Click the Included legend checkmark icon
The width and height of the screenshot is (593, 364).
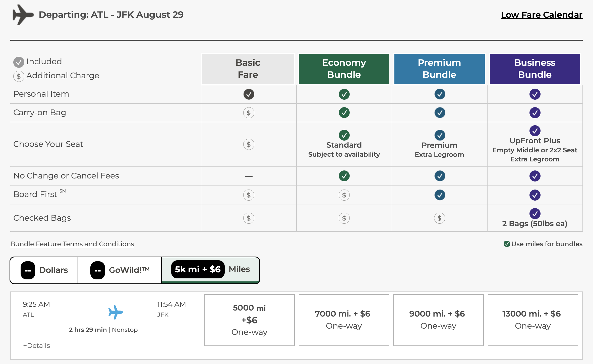19,62
